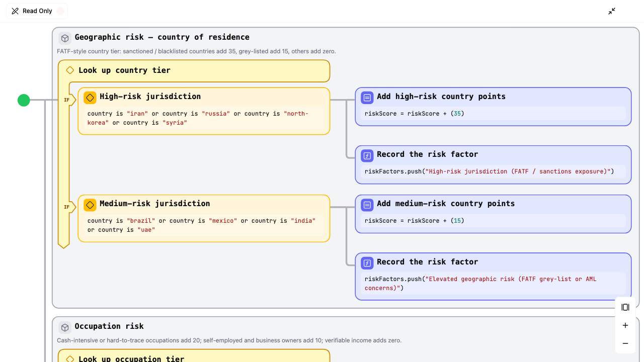Select "Record the risk factor" title above High-risk push
644x362 pixels.
coord(427,154)
